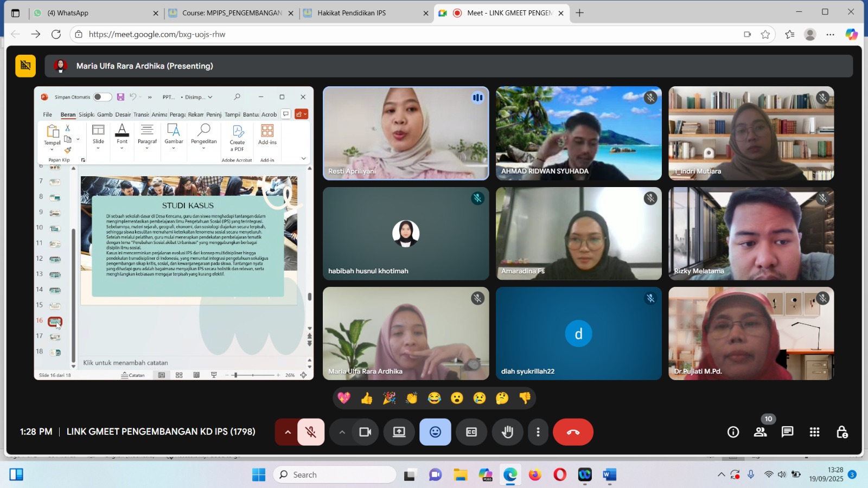The image size is (868, 488).
Task: Show the participants list
Action: tap(760, 432)
